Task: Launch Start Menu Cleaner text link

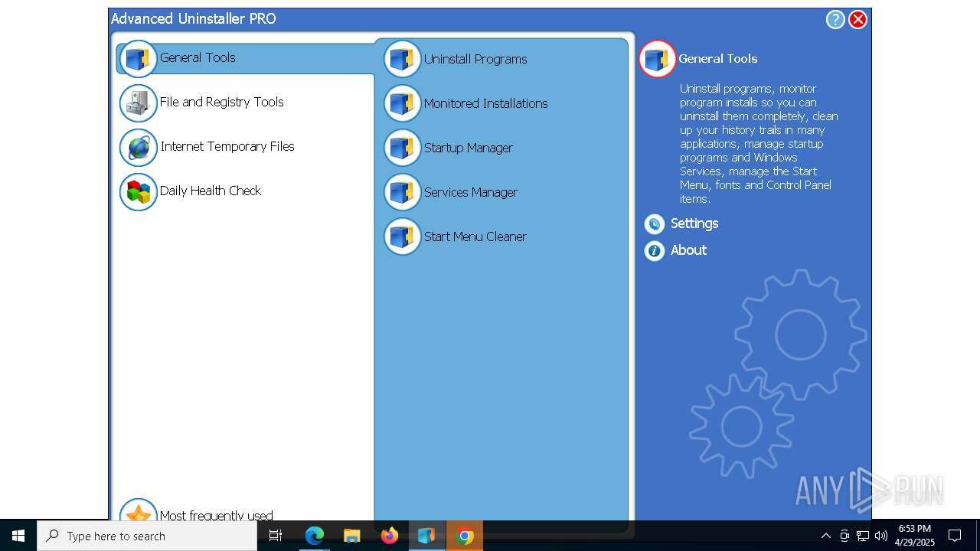Action: pos(475,236)
